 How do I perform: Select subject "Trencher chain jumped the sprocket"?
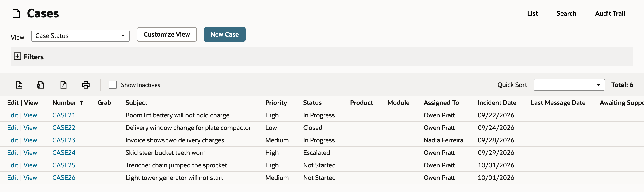pos(176,165)
